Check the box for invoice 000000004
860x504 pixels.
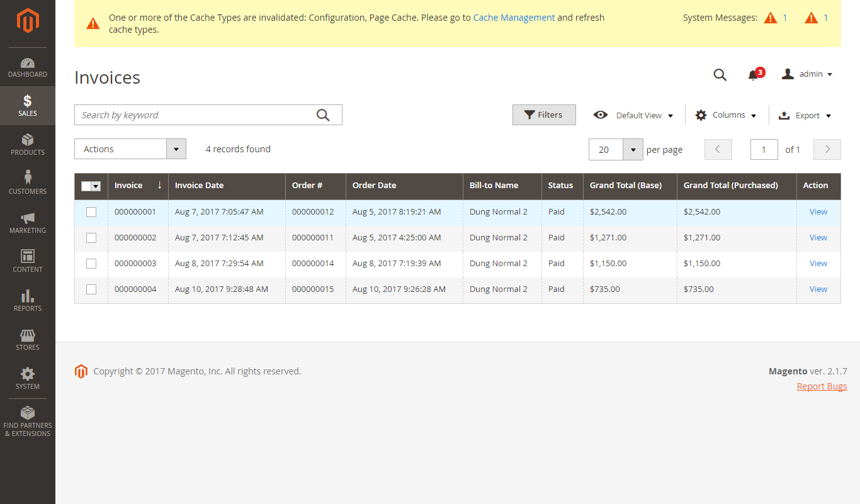tap(91, 289)
